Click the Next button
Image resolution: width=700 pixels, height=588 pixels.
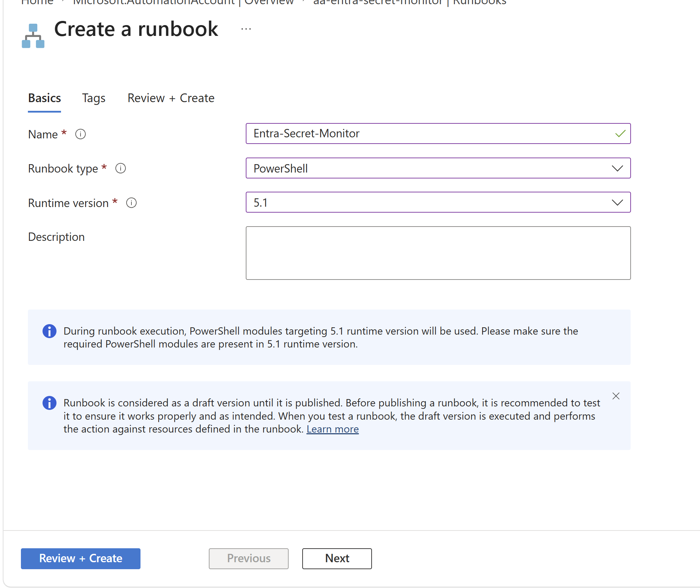pos(337,558)
